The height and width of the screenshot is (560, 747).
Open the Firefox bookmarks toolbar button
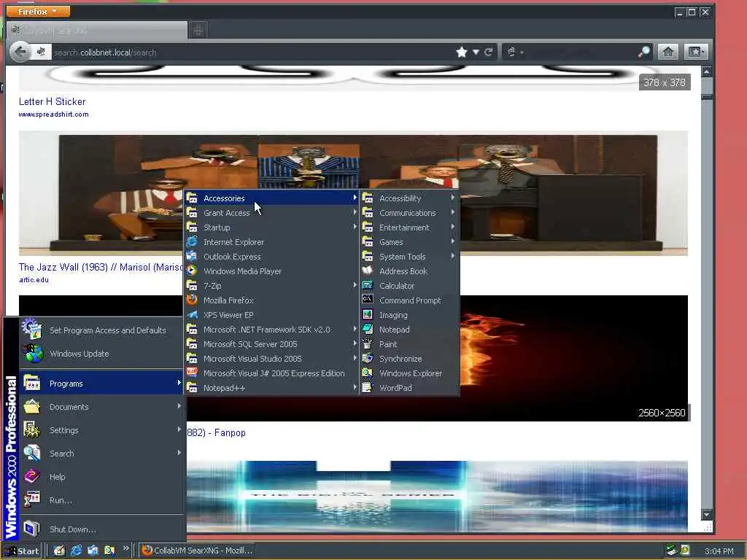click(x=696, y=52)
